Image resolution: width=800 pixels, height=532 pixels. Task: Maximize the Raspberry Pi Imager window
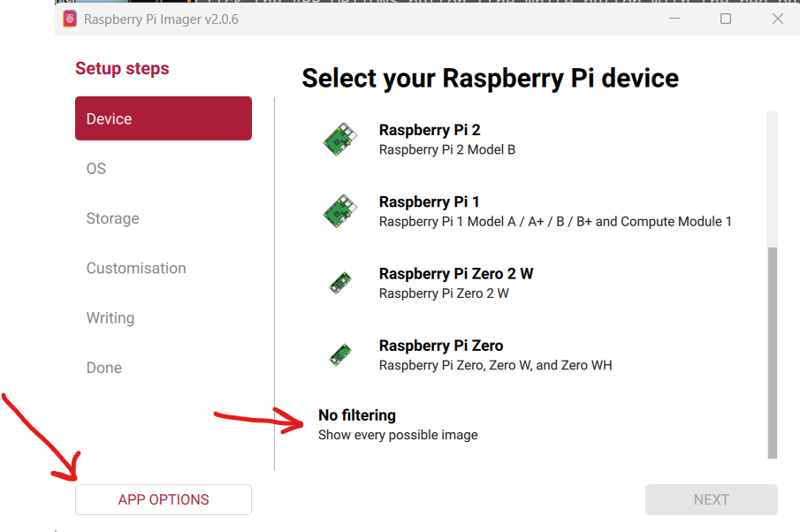click(x=726, y=19)
